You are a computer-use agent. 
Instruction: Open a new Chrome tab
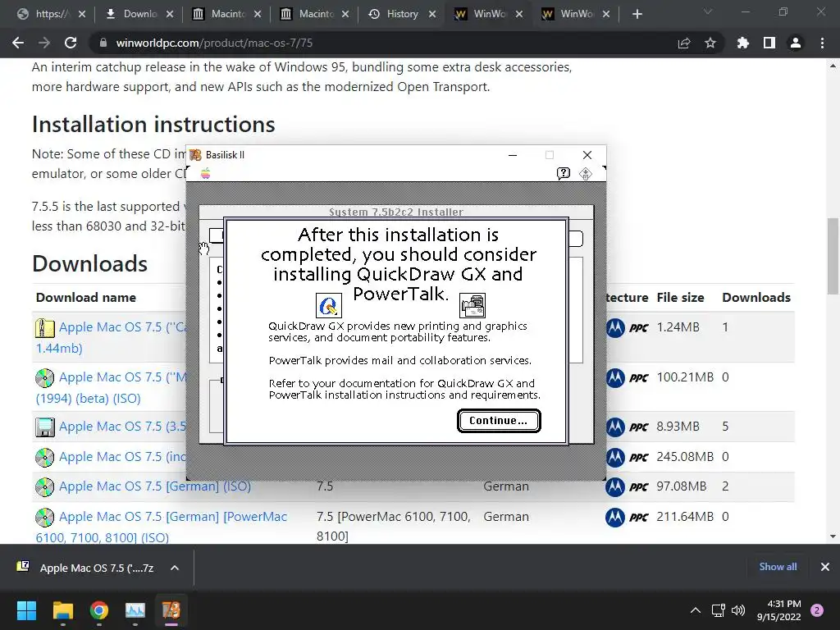pyautogui.click(x=637, y=14)
